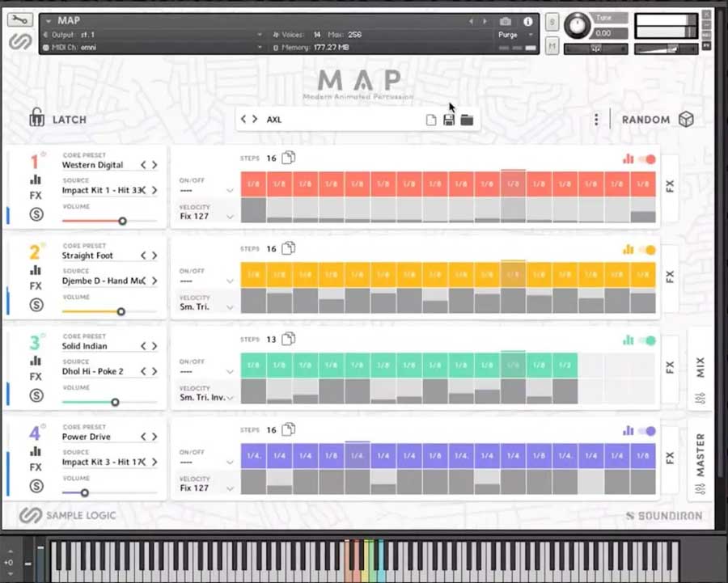Viewport: 728px width, 583px height.
Task: Open core 1 FX settings
Action: [x=36, y=196]
